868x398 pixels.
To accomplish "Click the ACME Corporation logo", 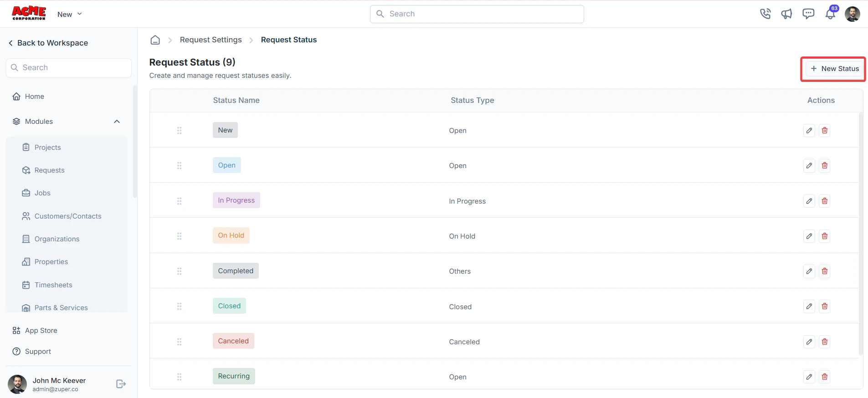I will (x=29, y=13).
